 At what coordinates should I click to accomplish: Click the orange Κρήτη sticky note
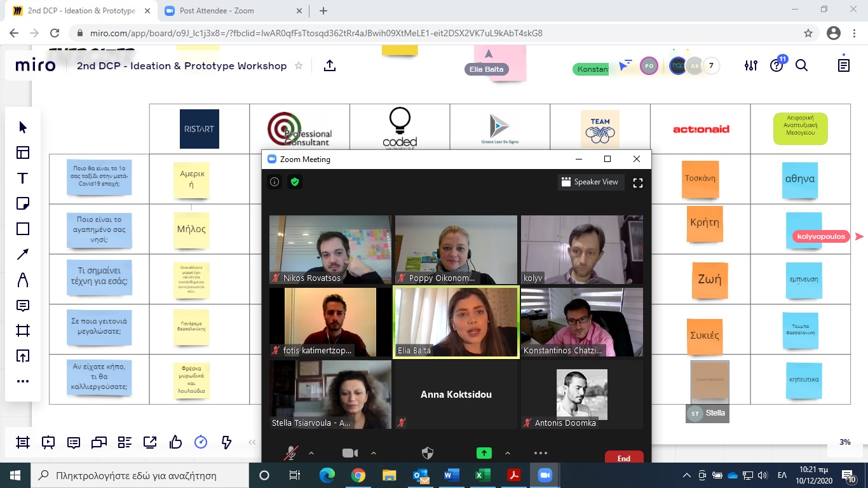[x=705, y=224]
